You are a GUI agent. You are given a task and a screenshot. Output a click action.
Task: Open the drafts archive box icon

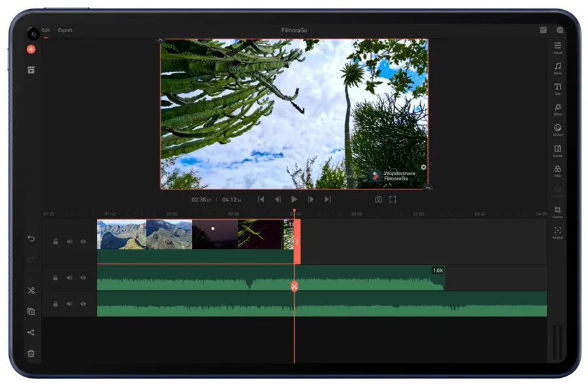pos(31,70)
